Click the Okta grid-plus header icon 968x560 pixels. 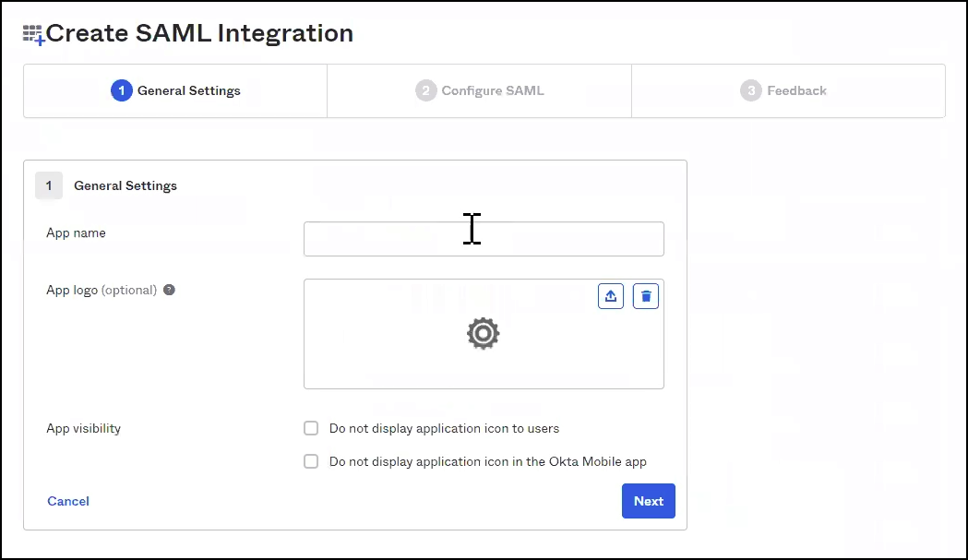click(30, 31)
